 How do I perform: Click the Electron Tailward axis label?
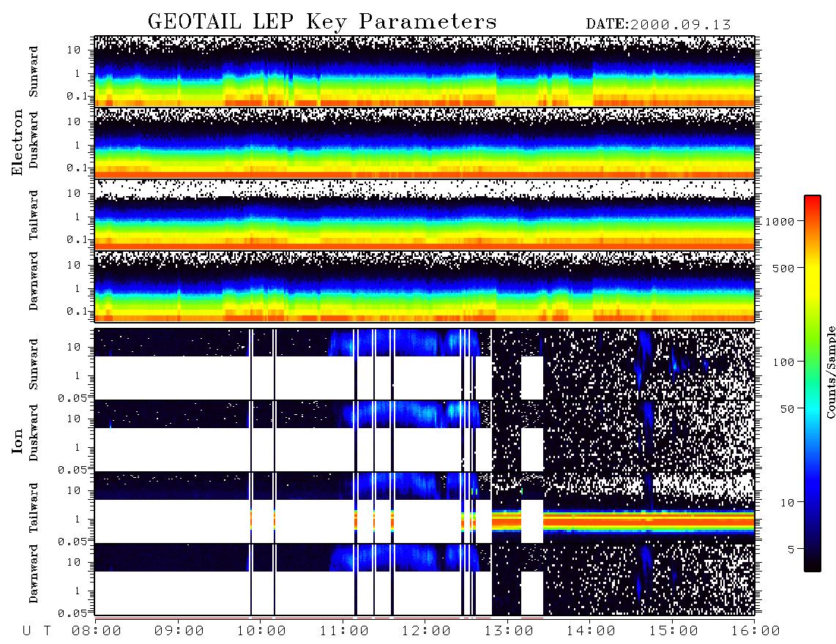(34, 214)
